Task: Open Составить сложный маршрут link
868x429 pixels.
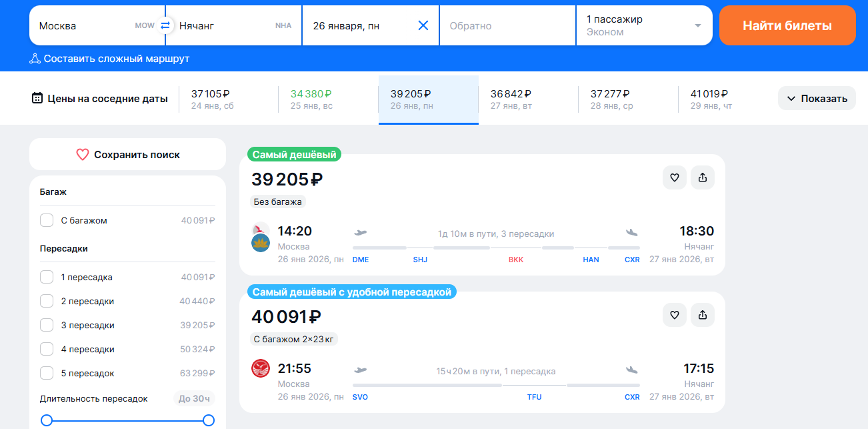Action: [110, 59]
